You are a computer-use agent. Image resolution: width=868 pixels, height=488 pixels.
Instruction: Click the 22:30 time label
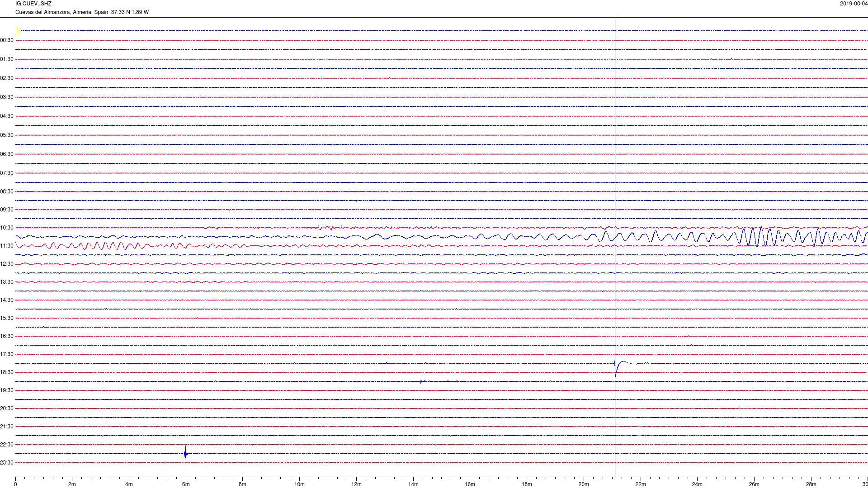click(x=7, y=445)
